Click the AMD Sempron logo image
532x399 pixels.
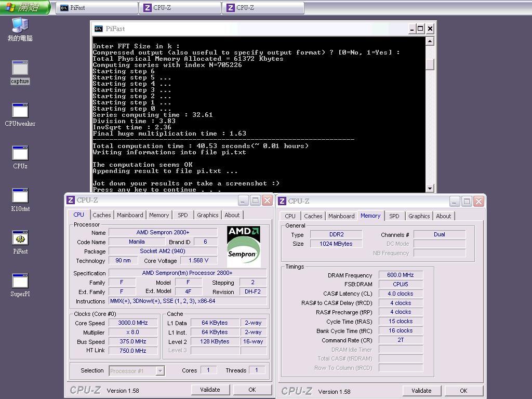click(244, 246)
